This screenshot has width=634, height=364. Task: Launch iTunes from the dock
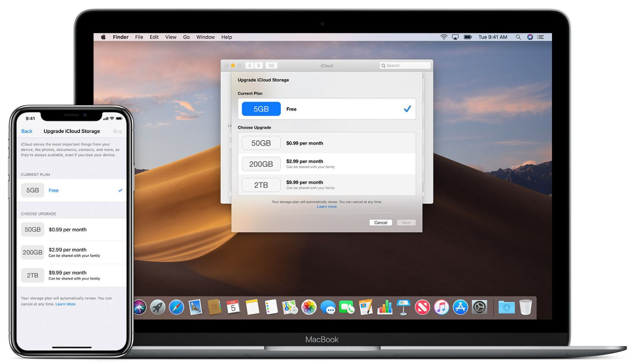click(x=441, y=307)
